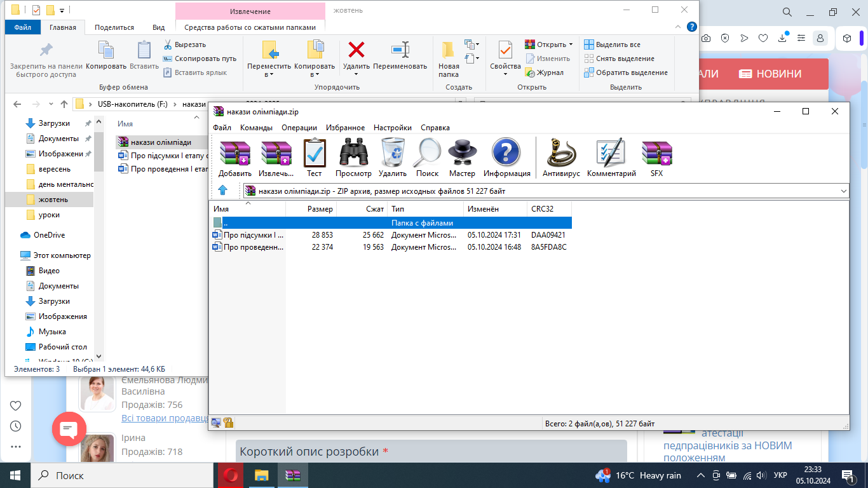Click the browser search magnifier icon
Screen dimensions: 868x488
pyautogui.click(x=787, y=12)
